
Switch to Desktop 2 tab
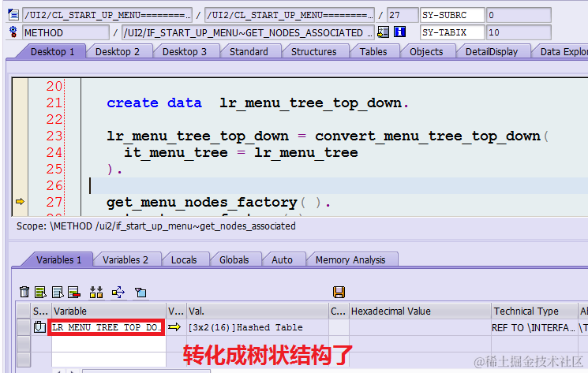[x=118, y=52]
